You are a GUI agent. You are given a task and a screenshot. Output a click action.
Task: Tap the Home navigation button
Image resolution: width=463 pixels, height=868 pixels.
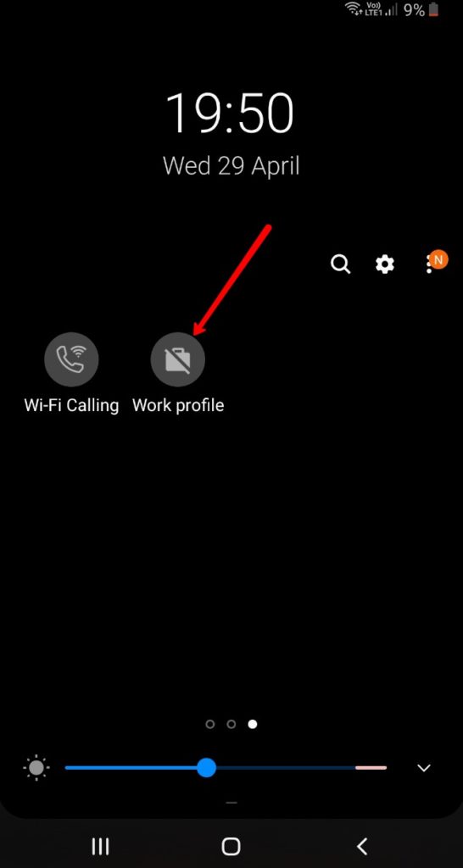pos(231,847)
